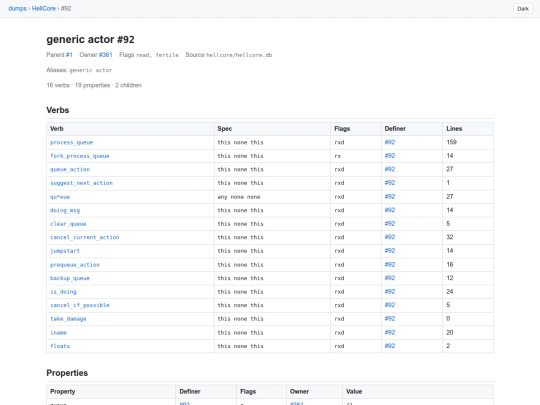Click definer #92 in qu*eue row
540x405 pixels.
pyautogui.click(x=390, y=197)
